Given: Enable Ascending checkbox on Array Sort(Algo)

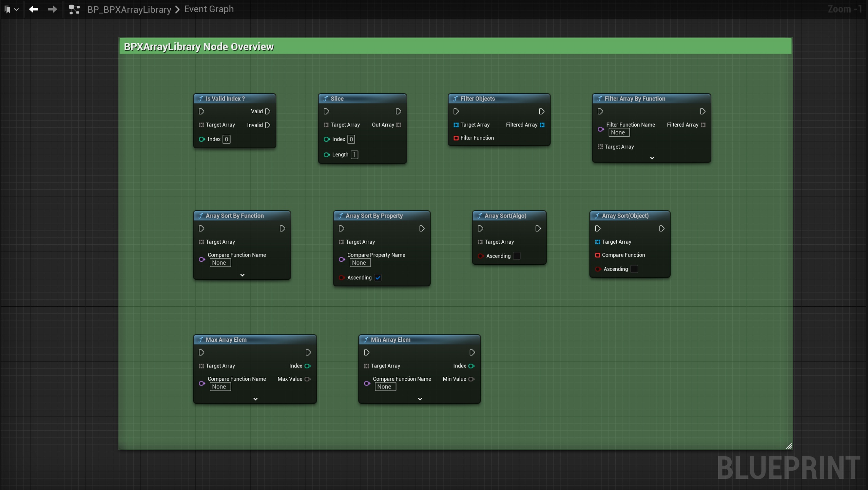Looking at the screenshot, I should tap(517, 256).
